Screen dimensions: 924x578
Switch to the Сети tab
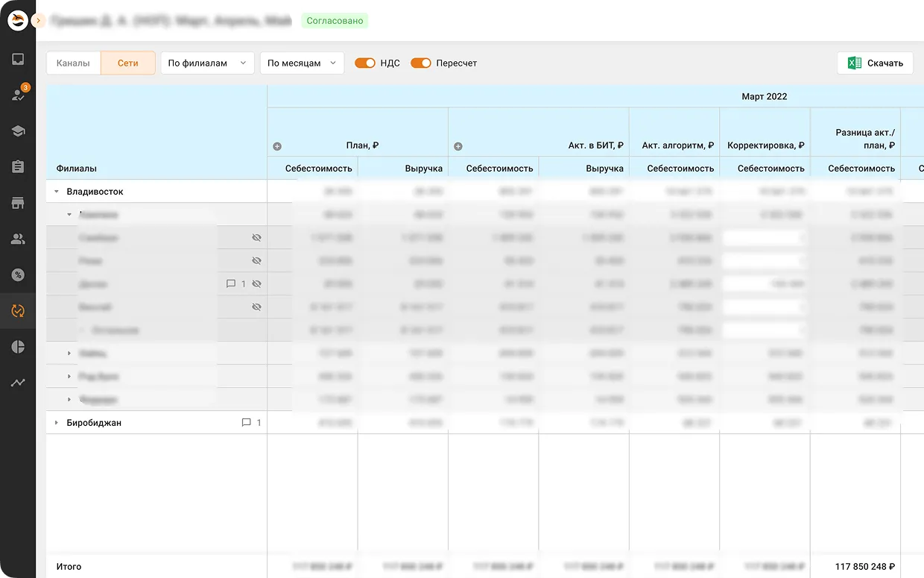point(128,63)
